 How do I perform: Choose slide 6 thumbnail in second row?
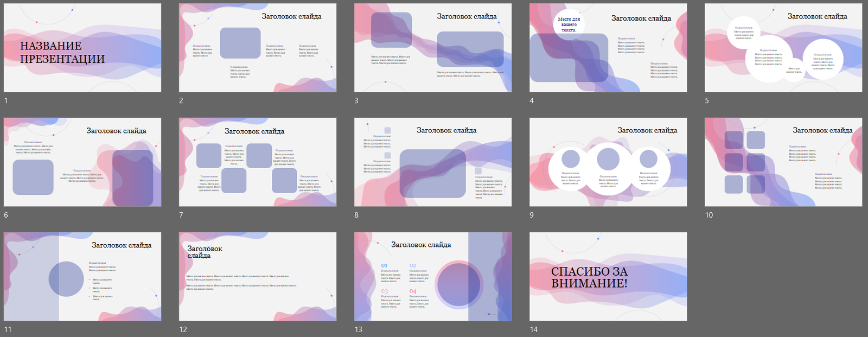pyautogui.click(x=82, y=162)
